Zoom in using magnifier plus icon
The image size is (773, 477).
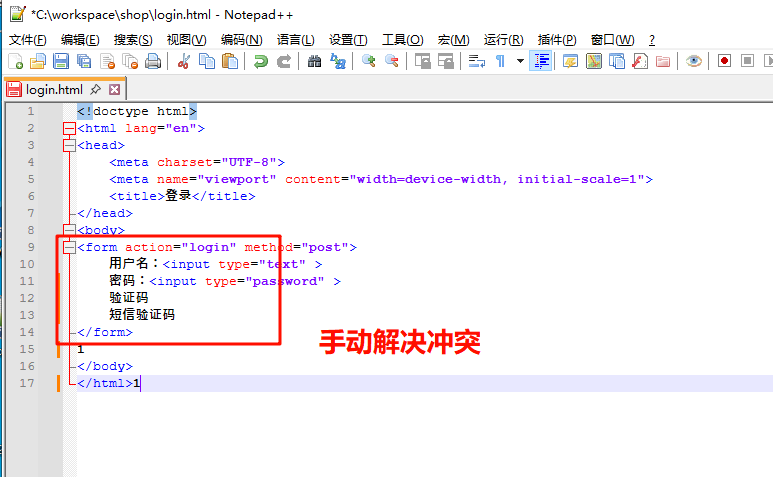click(x=369, y=62)
